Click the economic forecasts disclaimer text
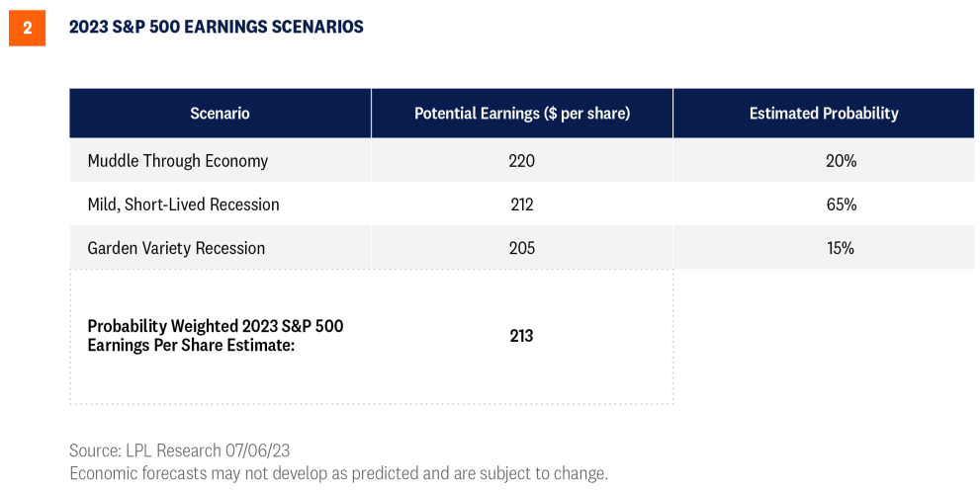 tap(338, 473)
